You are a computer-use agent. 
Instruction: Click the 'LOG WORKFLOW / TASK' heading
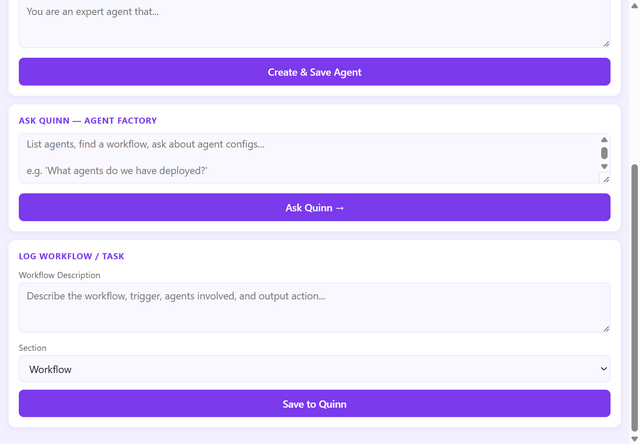(71, 256)
